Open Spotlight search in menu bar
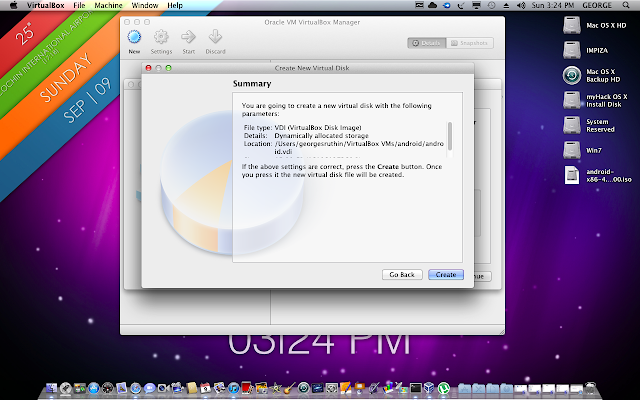Screen dimensions: 640x400 pyautogui.click(x=626, y=5)
